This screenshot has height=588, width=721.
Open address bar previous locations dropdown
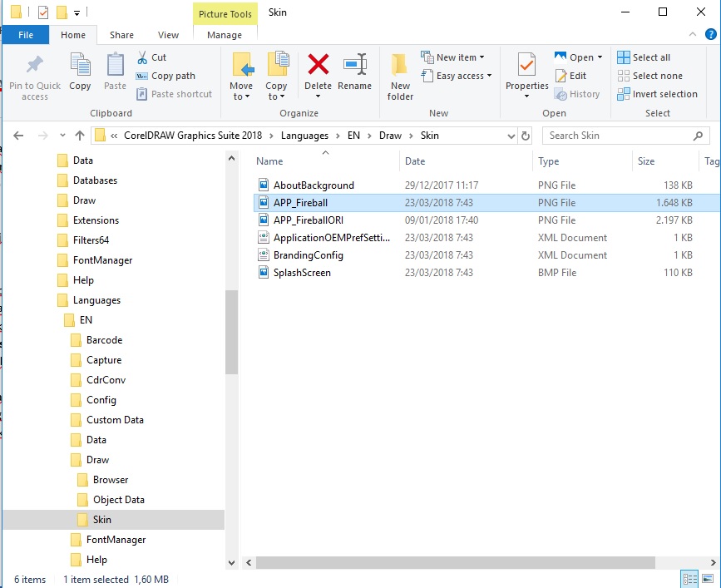click(511, 136)
